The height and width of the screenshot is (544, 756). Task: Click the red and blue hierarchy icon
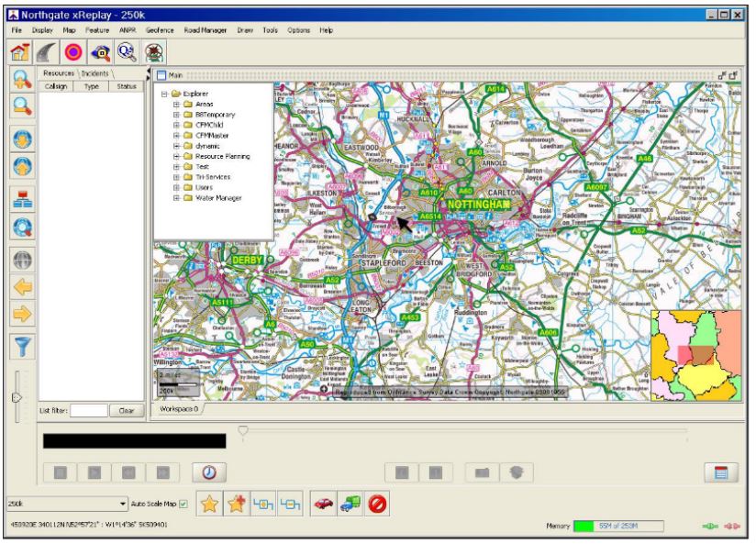click(x=22, y=200)
